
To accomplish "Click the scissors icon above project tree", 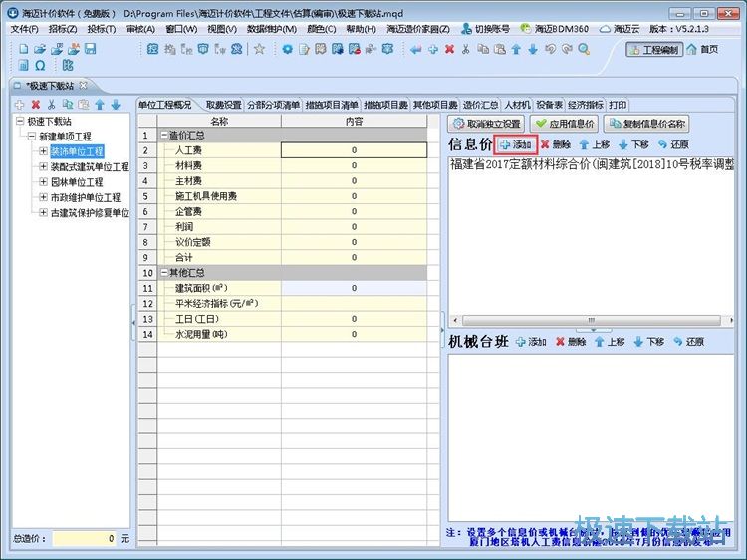I will [52, 105].
